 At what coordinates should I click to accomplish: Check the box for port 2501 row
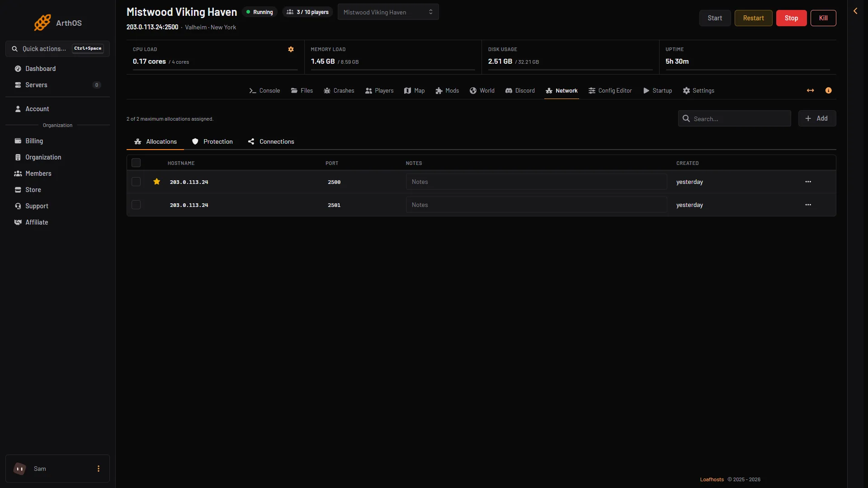(136, 205)
